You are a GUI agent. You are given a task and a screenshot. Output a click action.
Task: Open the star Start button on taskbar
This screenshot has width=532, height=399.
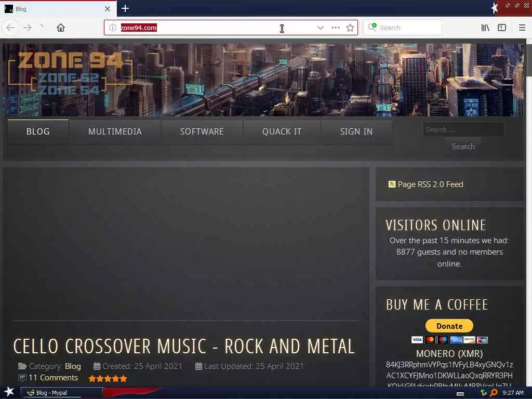click(9, 392)
